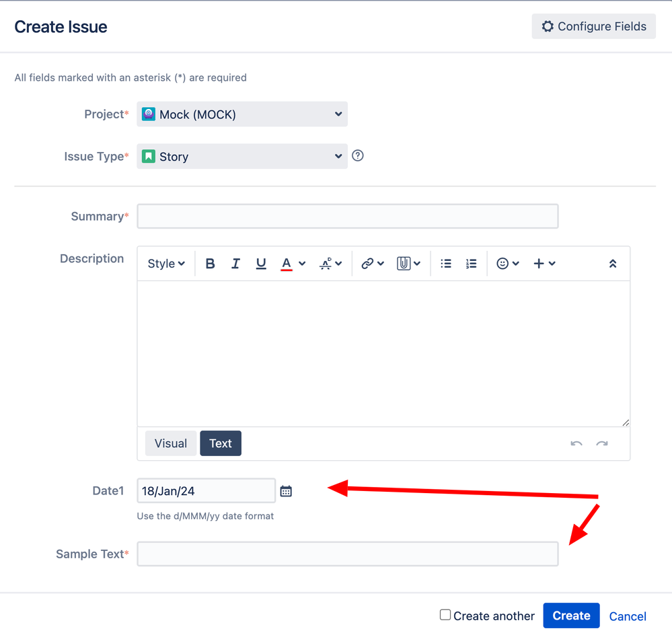
Task: Click the 'Use the d/MMM/yy date format' hint
Action: 205,516
